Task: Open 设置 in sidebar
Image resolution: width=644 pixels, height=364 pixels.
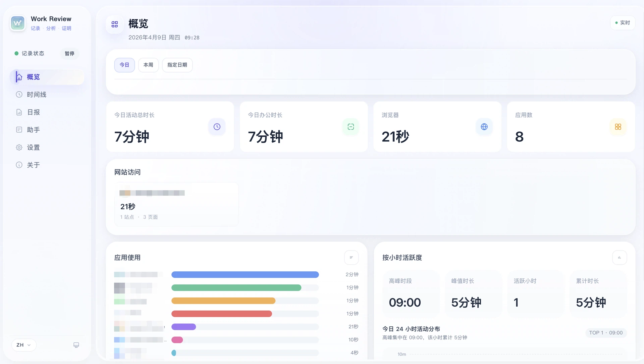Action: 47,147
